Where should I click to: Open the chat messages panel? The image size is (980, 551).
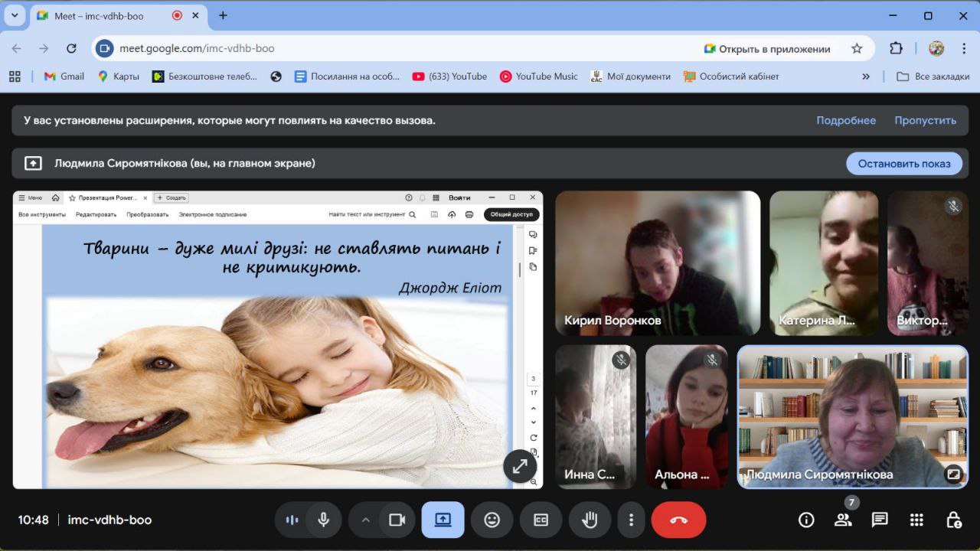pyautogui.click(x=880, y=520)
